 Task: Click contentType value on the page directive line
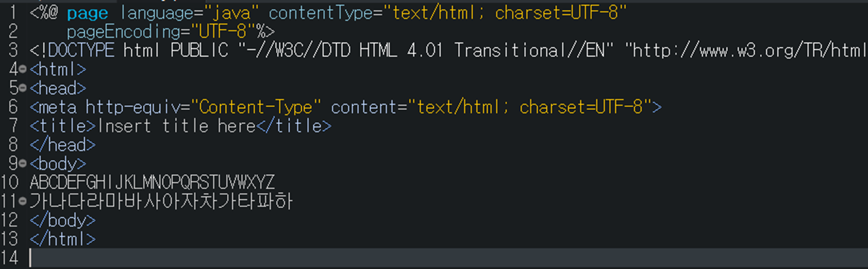pyautogui.click(x=505, y=13)
